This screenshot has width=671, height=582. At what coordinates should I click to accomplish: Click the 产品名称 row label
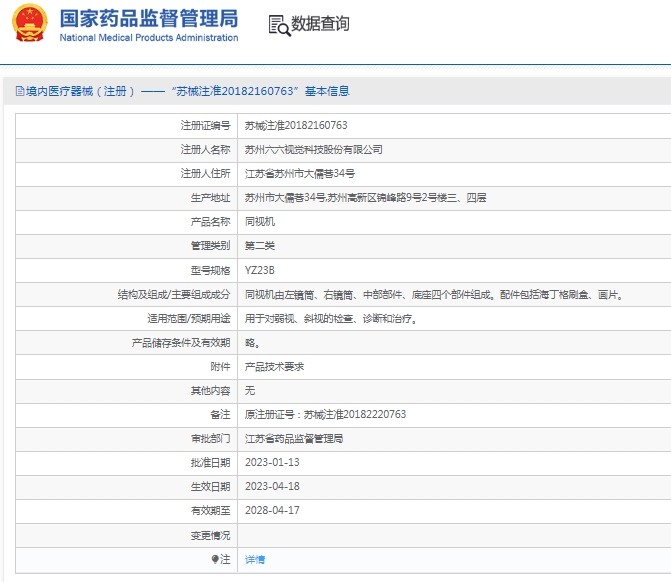211,221
